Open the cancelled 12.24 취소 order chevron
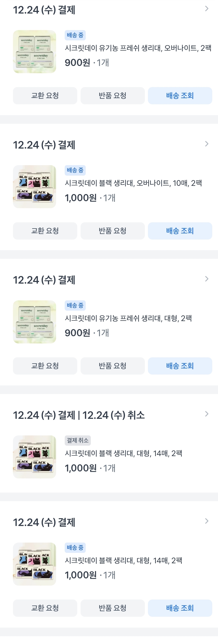218x644 pixels. 206,414
